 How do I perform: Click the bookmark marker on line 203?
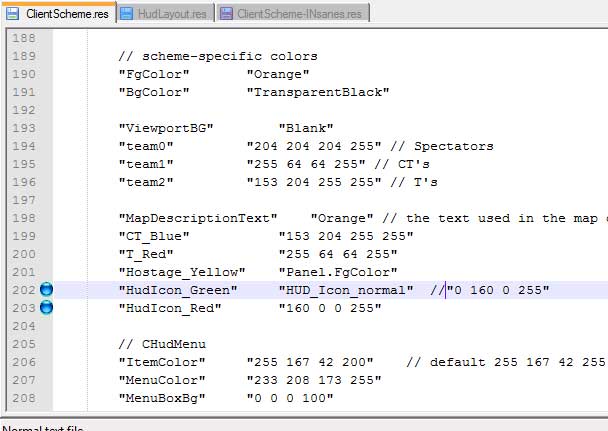(46, 308)
